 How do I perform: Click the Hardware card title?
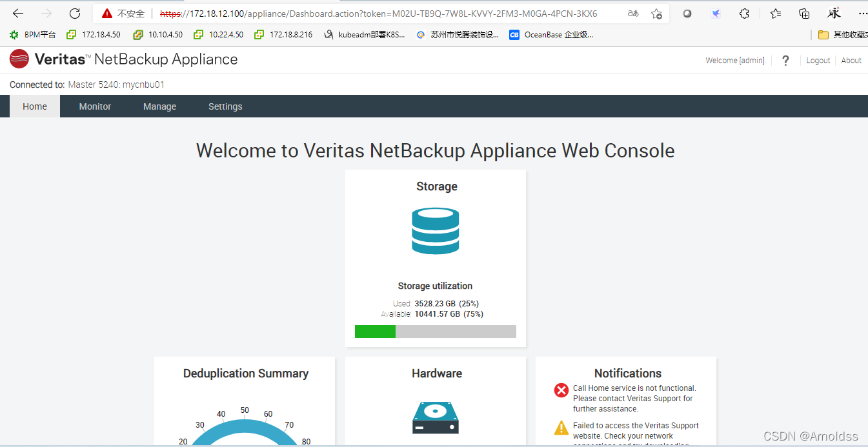[437, 373]
